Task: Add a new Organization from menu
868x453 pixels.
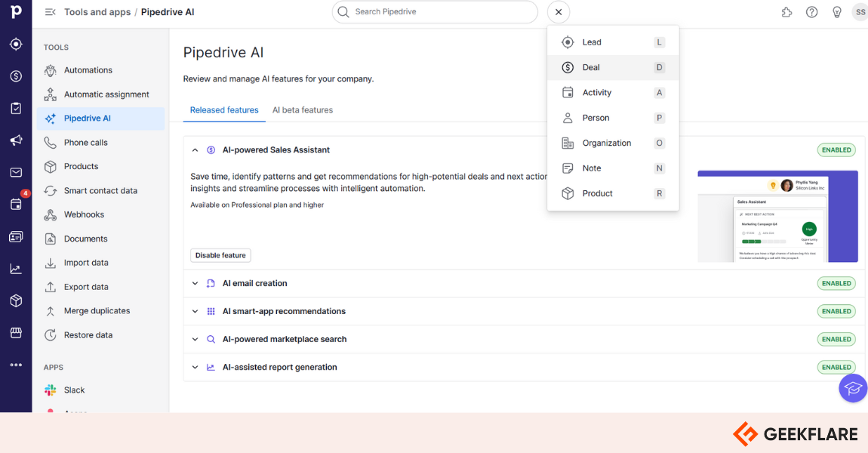Action: click(613, 143)
